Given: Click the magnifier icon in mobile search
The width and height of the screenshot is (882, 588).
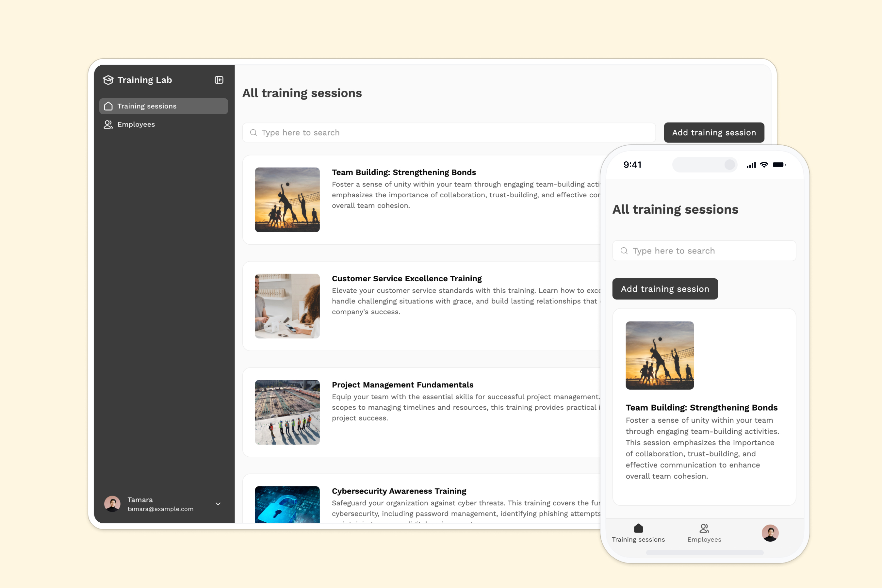Looking at the screenshot, I should pos(624,251).
